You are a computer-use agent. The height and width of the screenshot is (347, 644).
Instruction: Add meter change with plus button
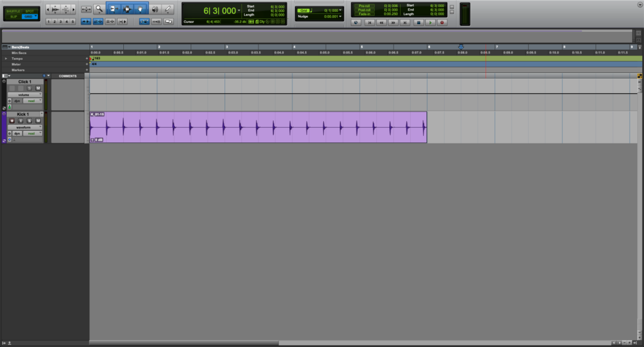click(87, 64)
